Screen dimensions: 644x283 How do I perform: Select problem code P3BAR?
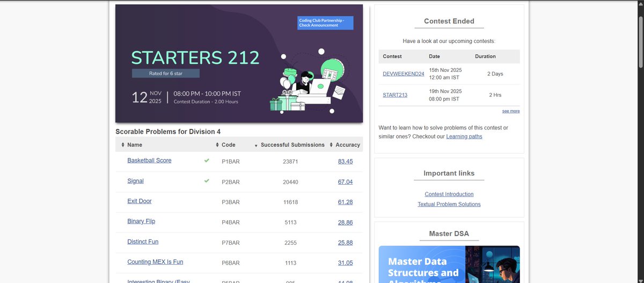[231, 202]
